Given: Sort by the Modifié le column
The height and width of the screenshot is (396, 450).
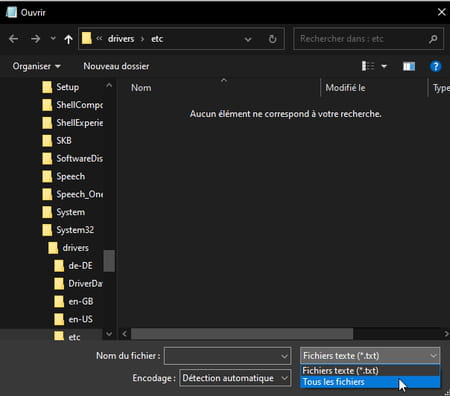Looking at the screenshot, I should 345,88.
